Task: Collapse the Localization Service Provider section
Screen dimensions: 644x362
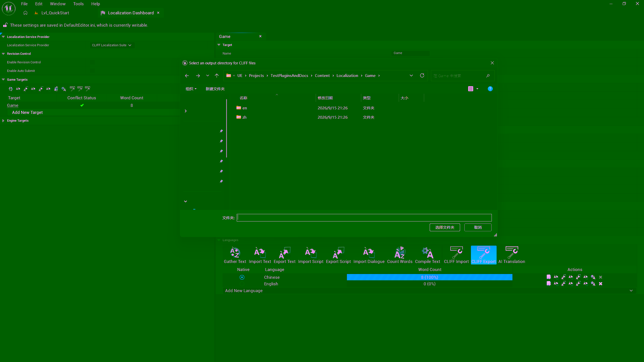Action: tap(3, 37)
